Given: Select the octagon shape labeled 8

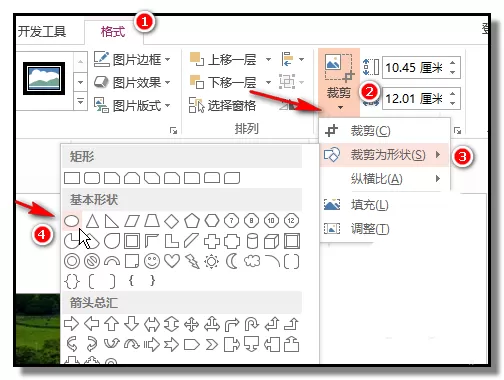Looking at the screenshot, I should pos(251,221).
